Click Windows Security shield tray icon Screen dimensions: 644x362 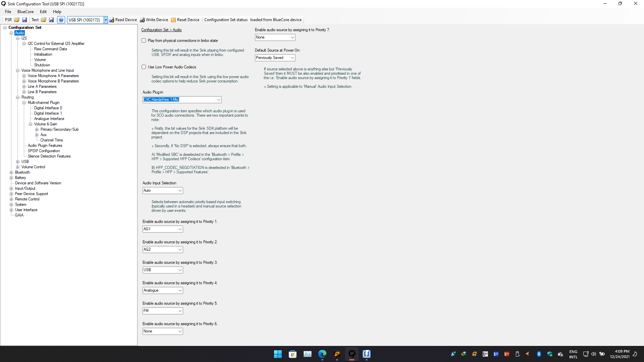tap(550, 354)
